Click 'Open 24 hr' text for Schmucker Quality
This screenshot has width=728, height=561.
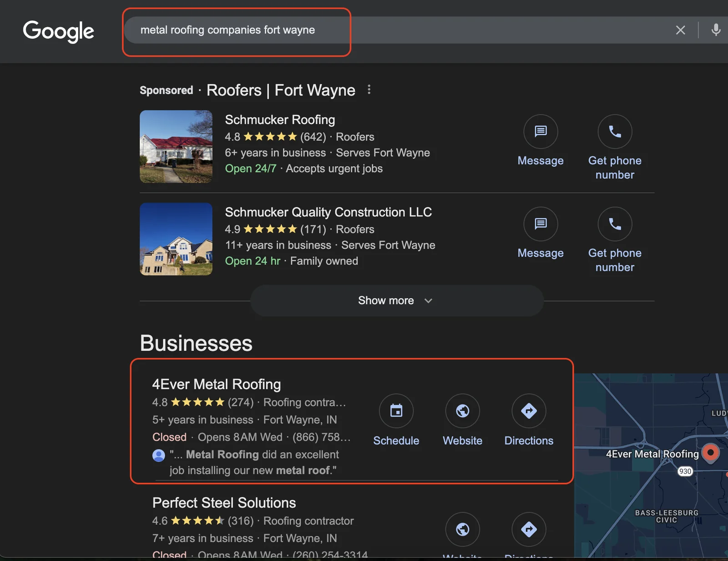tap(253, 261)
